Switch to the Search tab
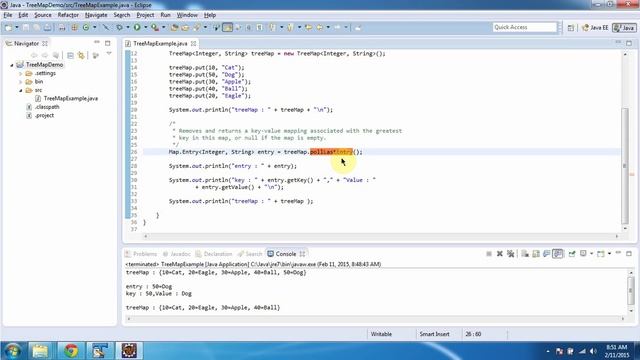The width and height of the screenshot is (640, 360). (250, 254)
